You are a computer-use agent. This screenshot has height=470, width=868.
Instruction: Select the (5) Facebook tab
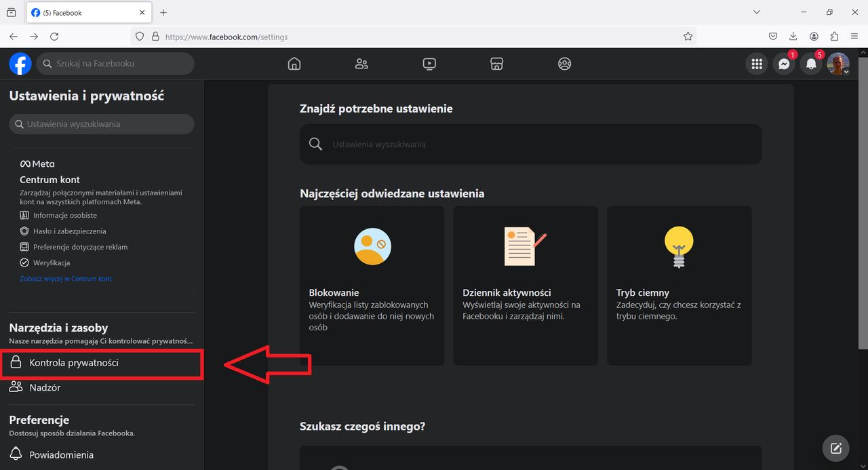coord(89,12)
